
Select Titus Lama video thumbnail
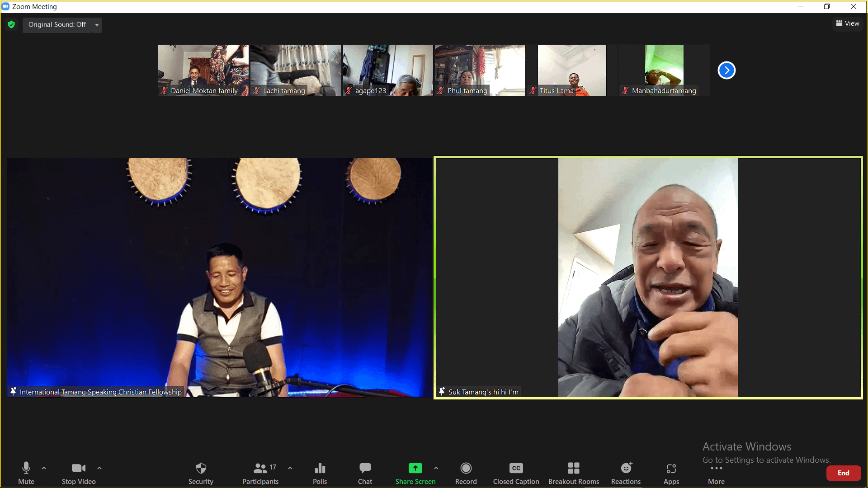pyautogui.click(x=572, y=70)
